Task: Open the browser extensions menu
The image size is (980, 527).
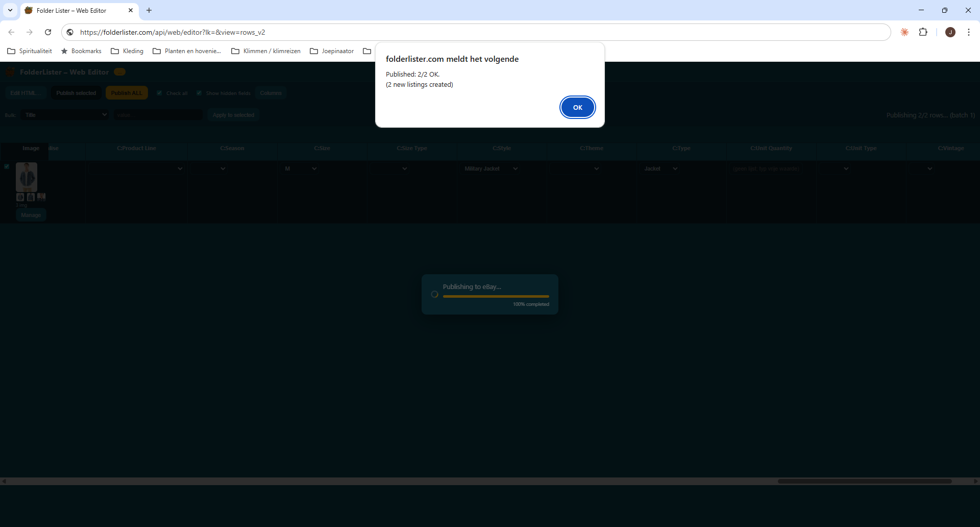Action: [923, 32]
